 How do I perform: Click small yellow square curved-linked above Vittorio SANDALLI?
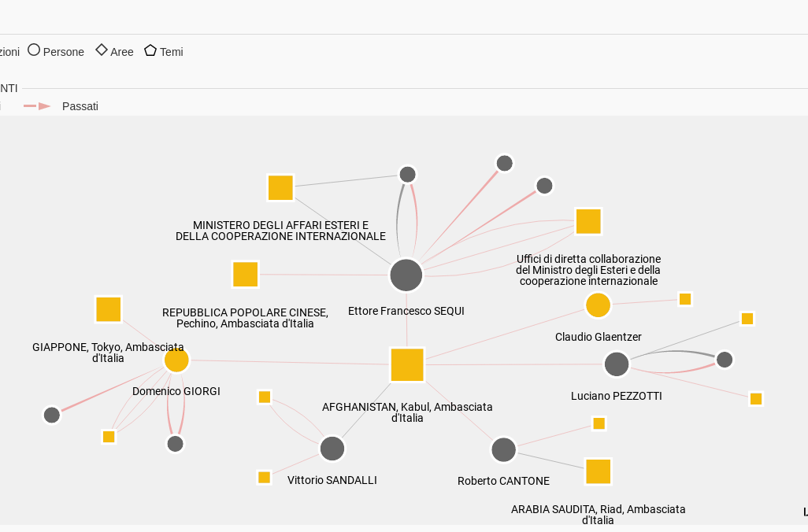[265, 397]
